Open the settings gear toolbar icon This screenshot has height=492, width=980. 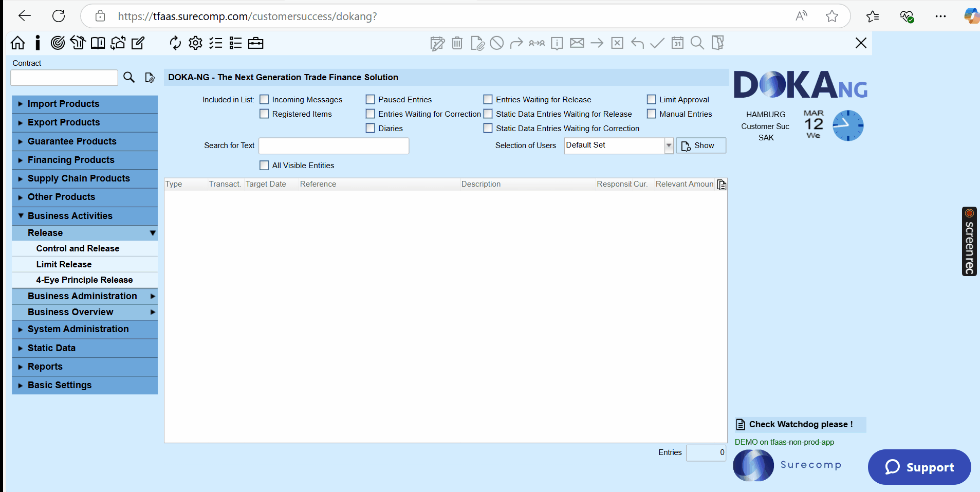pos(195,43)
